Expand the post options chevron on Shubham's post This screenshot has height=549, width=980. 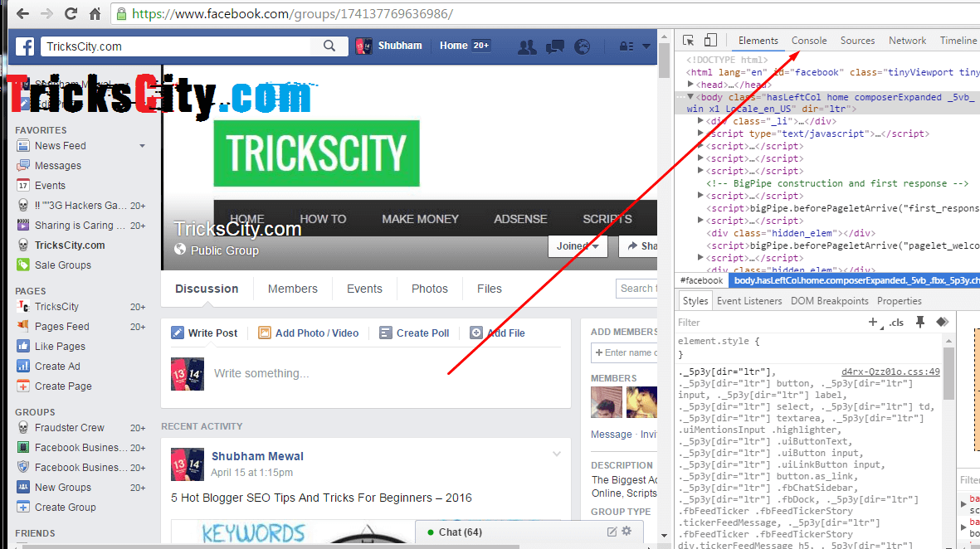(x=557, y=454)
